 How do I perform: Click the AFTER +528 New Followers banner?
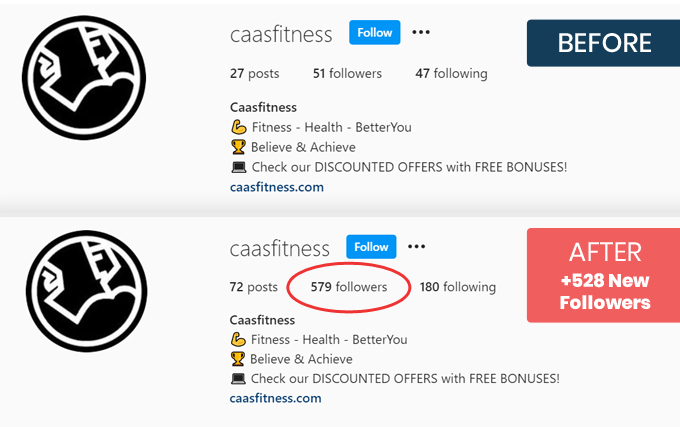(604, 275)
